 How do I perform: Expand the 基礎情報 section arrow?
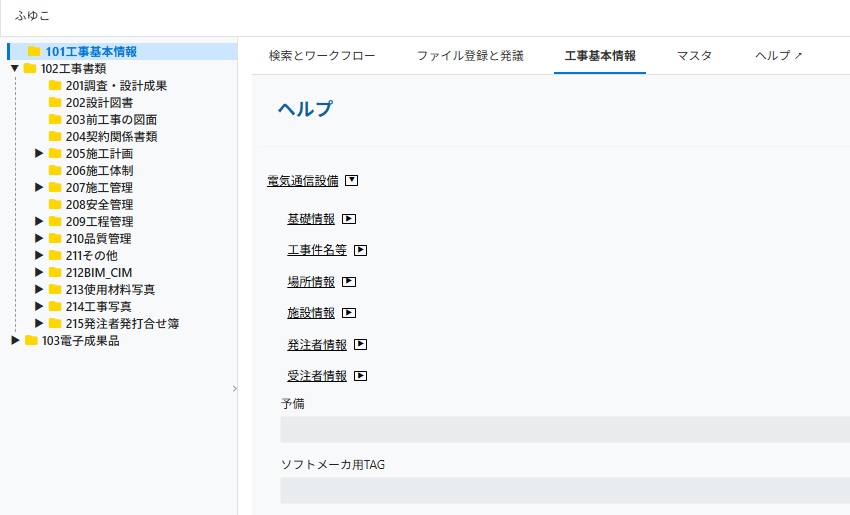(x=350, y=219)
